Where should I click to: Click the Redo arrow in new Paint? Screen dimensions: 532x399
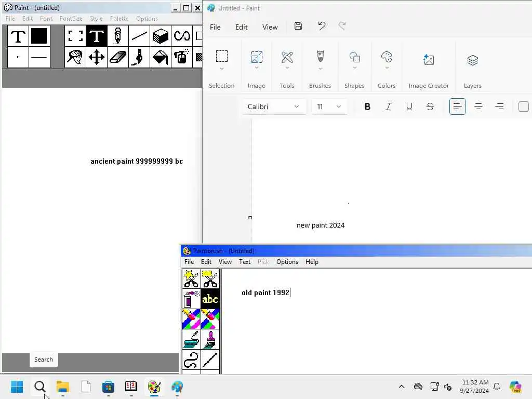pos(342,26)
